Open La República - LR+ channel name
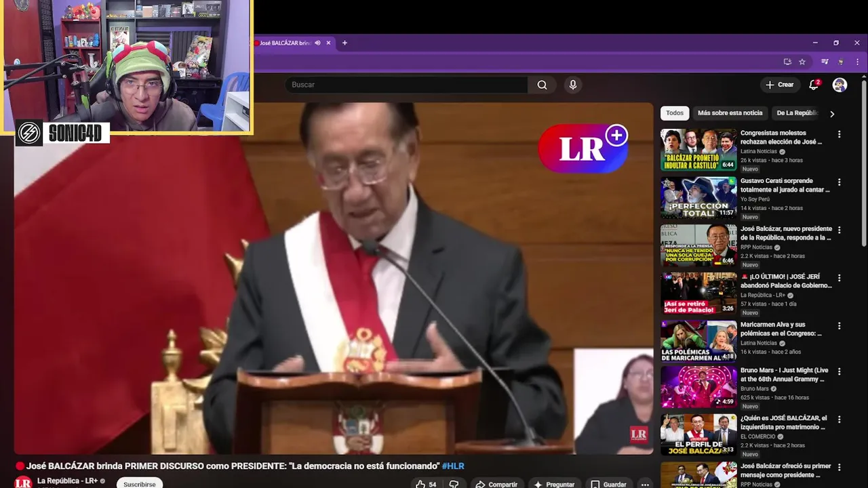The width and height of the screenshot is (868, 488). pyautogui.click(x=67, y=481)
